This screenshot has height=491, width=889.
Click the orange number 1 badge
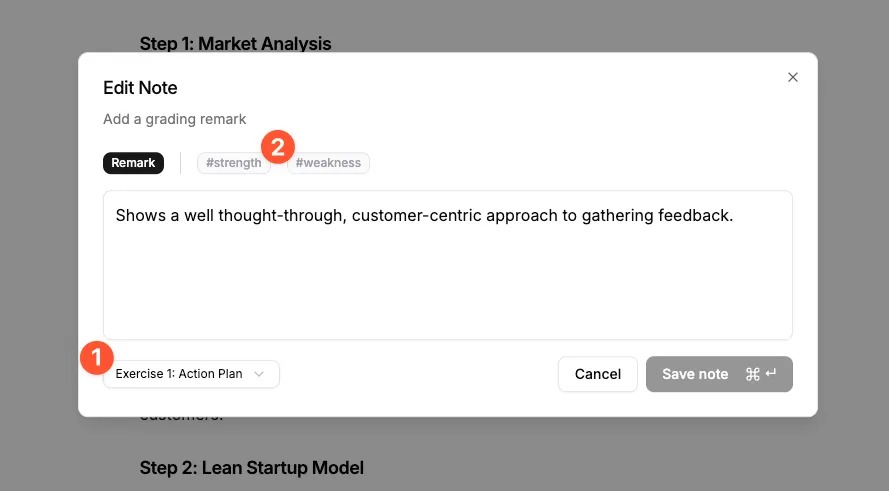click(97, 358)
